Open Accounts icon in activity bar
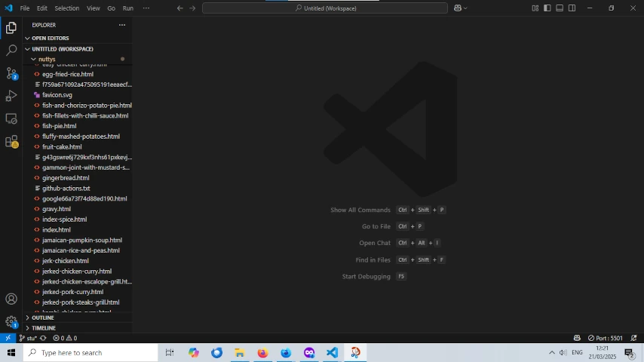The width and height of the screenshot is (644, 362). point(11,299)
